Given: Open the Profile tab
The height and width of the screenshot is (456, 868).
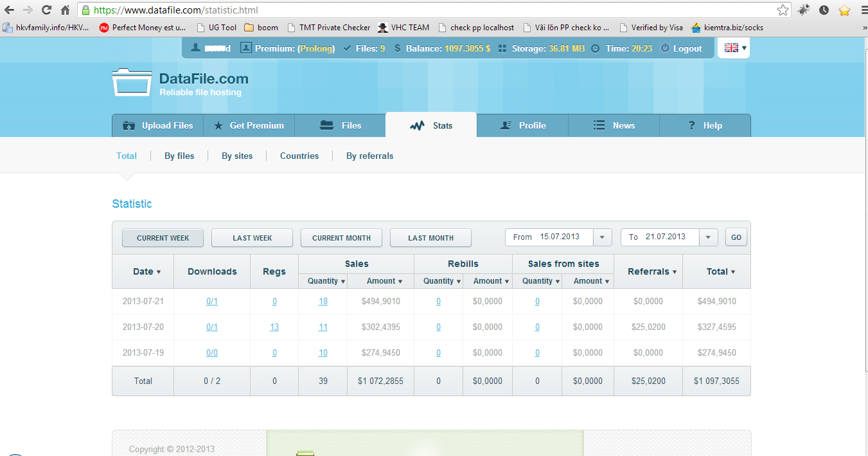Looking at the screenshot, I should pos(523,125).
